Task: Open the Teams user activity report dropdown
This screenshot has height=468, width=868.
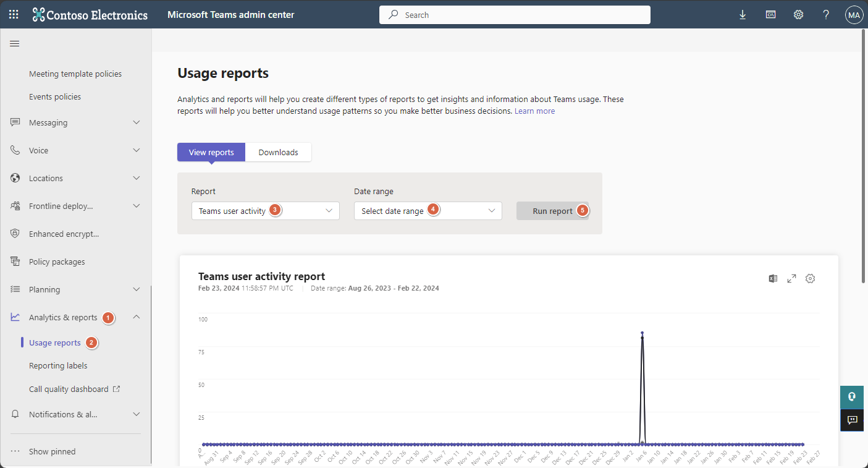Action: 266,211
